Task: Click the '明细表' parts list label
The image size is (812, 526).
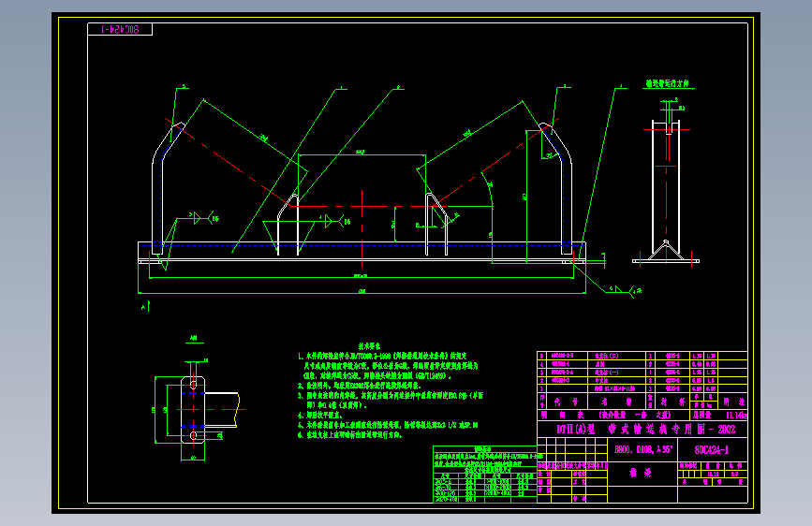Action: tap(562, 415)
